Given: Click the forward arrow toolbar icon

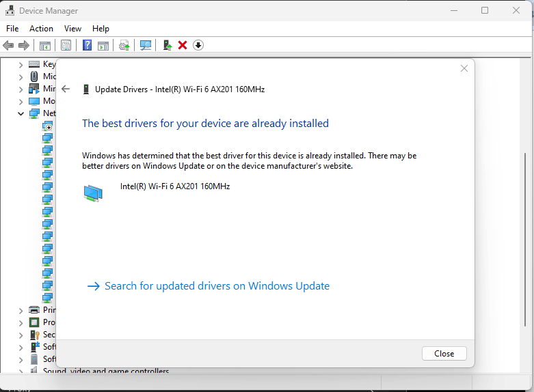Looking at the screenshot, I should pos(23,45).
